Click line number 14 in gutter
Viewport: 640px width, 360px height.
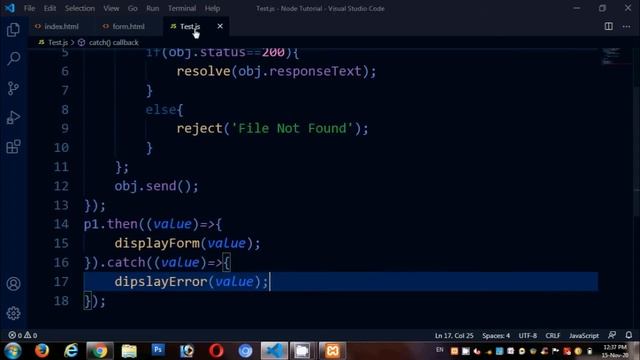[x=61, y=224]
